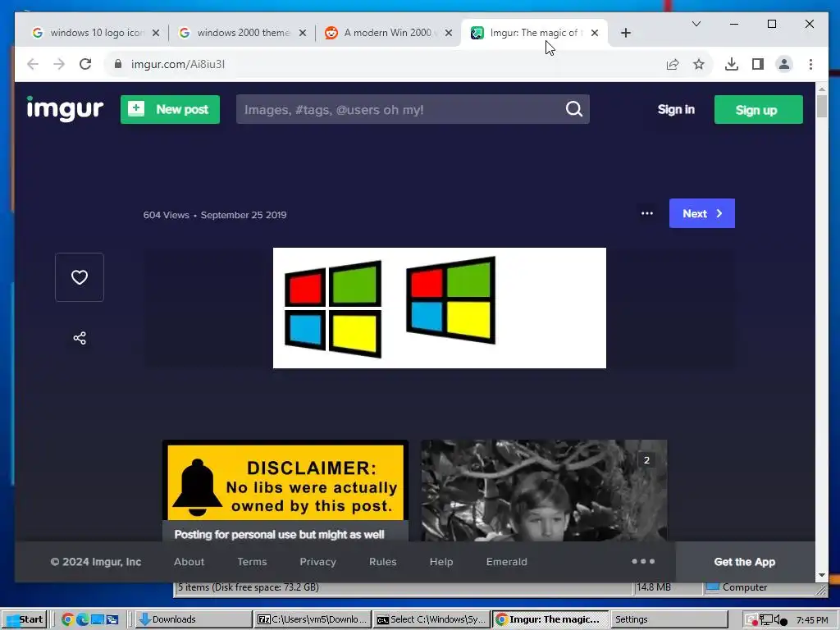The height and width of the screenshot is (630, 840).
Task: Click the switch windows quick launch icon
Action: click(x=112, y=619)
